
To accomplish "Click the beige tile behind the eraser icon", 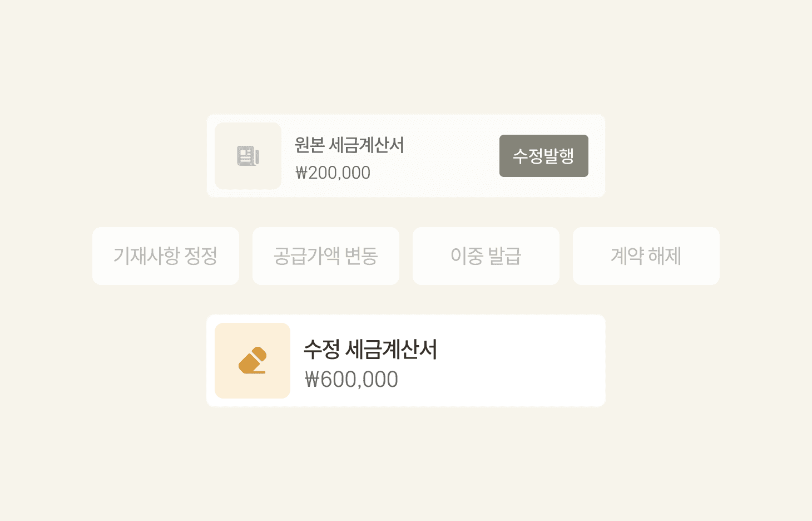I will 252,361.
